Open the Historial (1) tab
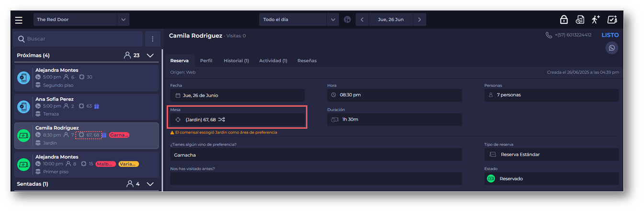Image resolution: width=644 pixels, height=212 pixels. click(x=236, y=61)
